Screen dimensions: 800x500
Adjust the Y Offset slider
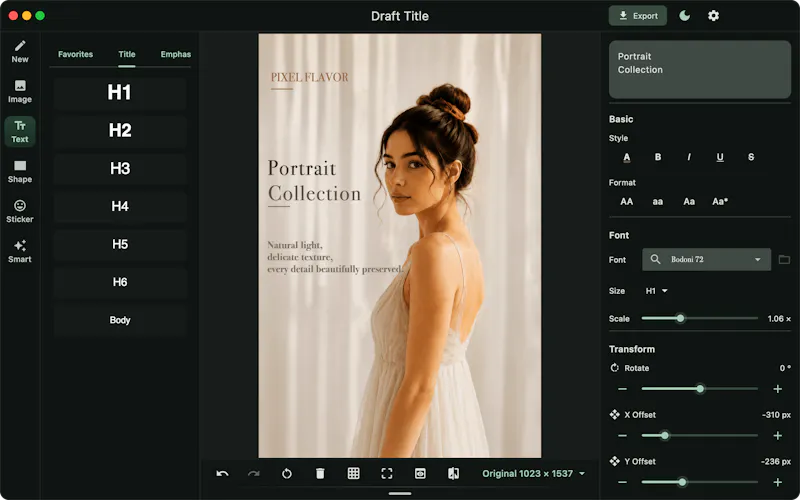coord(699,482)
